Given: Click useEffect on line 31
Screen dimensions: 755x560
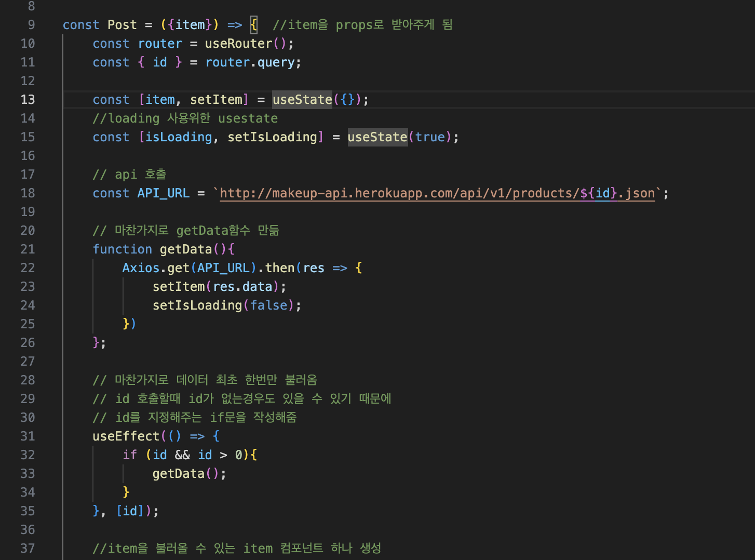Looking at the screenshot, I should point(126,436).
